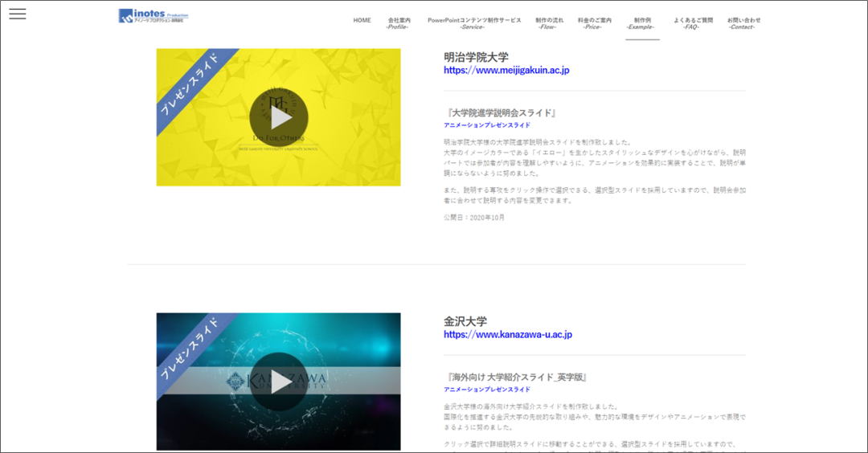The height and width of the screenshot is (453, 868).
Task: Click title 『海外向け 大学紹介スライド_英字版』
Action: click(516, 377)
